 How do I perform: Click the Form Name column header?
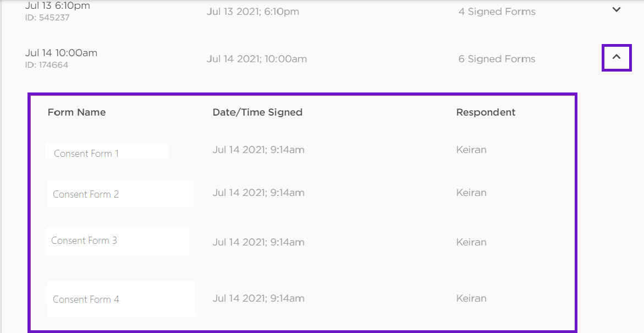(x=76, y=112)
